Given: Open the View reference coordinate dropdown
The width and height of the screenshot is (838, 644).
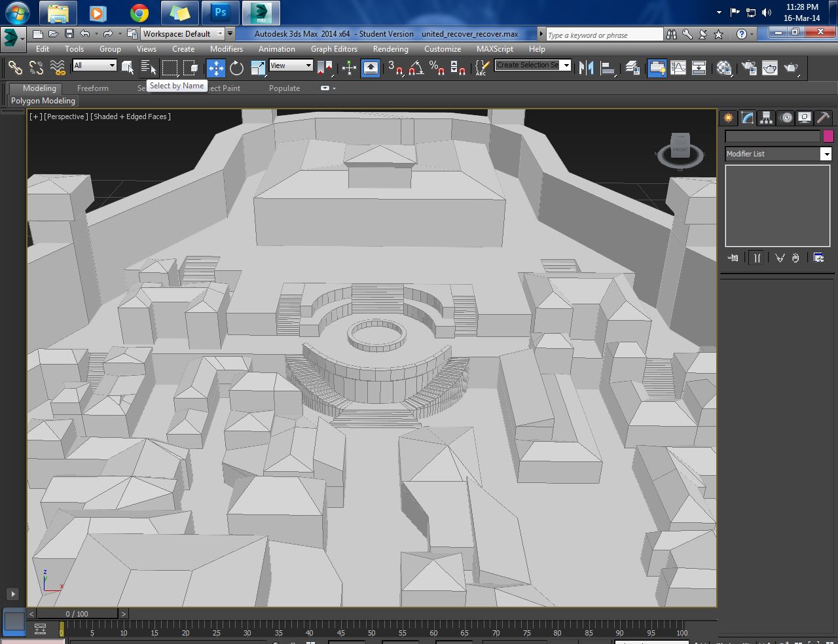Looking at the screenshot, I should [291, 65].
